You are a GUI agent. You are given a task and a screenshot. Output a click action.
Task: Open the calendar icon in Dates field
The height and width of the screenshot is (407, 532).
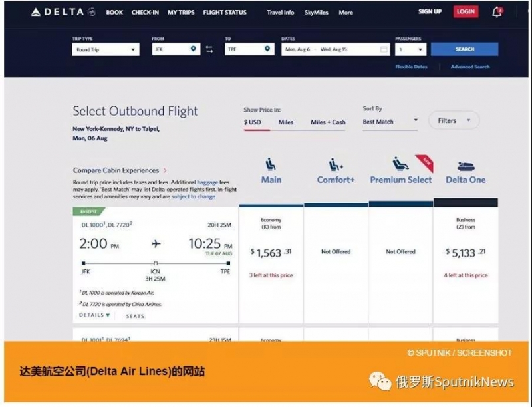coord(384,49)
